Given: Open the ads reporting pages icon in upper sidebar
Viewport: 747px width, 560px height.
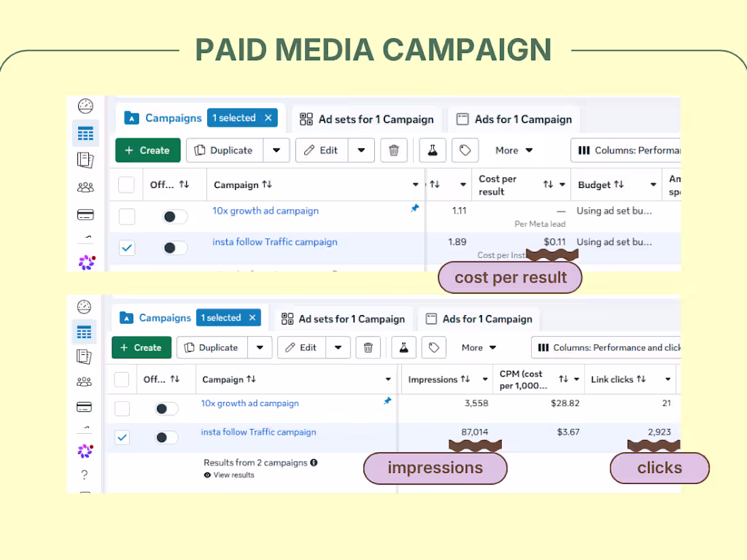Looking at the screenshot, I should [x=86, y=160].
